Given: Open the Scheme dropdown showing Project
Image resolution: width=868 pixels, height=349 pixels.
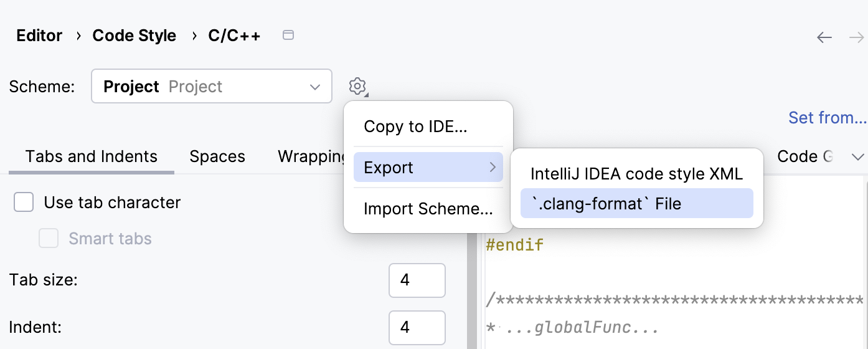Looking at the screenshot, I should [212, 87].
